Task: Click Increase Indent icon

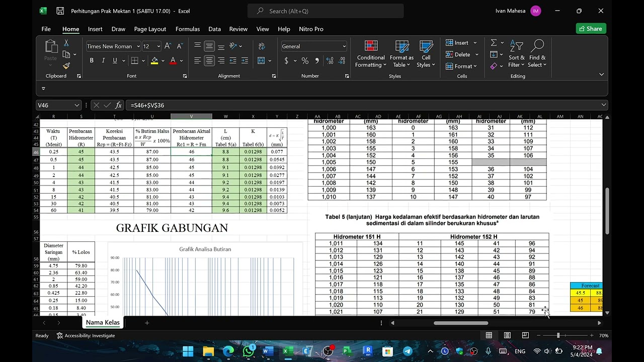Action: coord(245,61)
